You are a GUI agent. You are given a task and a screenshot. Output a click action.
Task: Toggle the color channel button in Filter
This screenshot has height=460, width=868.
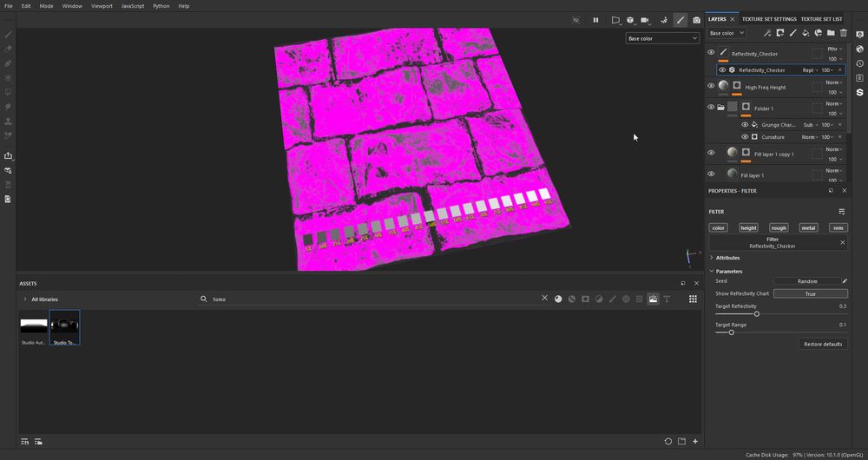[718, 227]
